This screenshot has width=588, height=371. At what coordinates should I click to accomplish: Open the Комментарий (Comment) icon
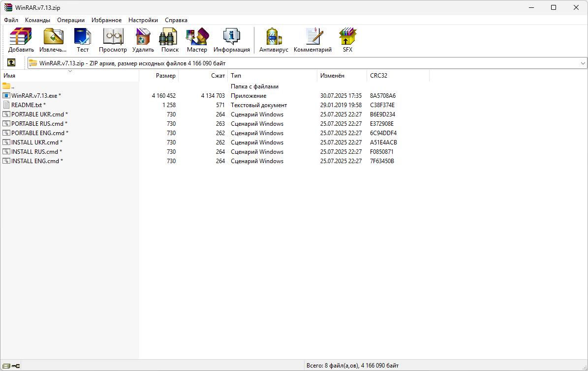click(314, 36)
